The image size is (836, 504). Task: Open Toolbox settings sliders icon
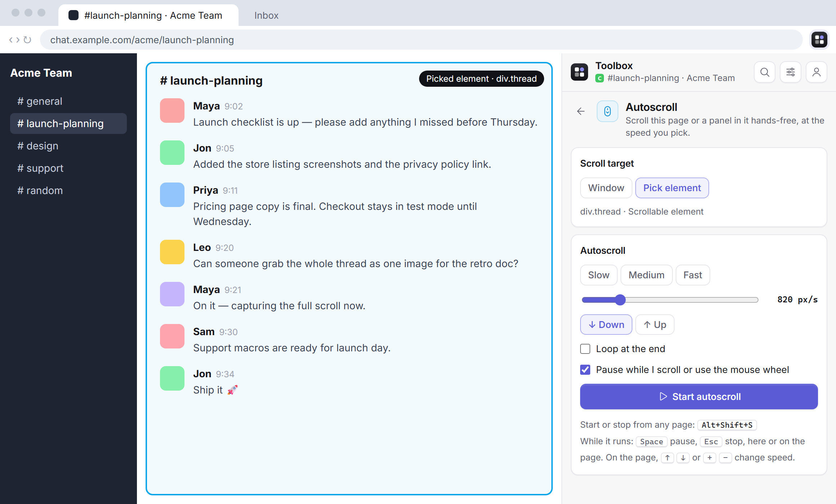click(791, 72)
